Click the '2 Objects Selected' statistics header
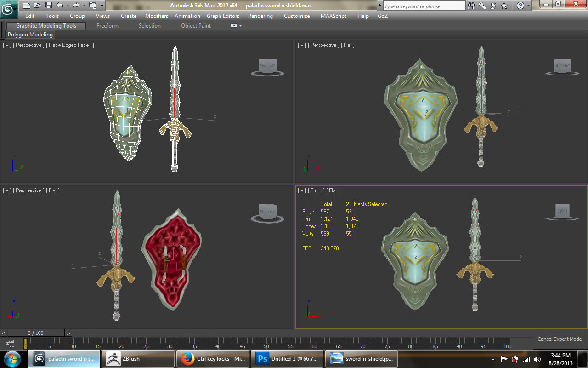 coord(367,204)
